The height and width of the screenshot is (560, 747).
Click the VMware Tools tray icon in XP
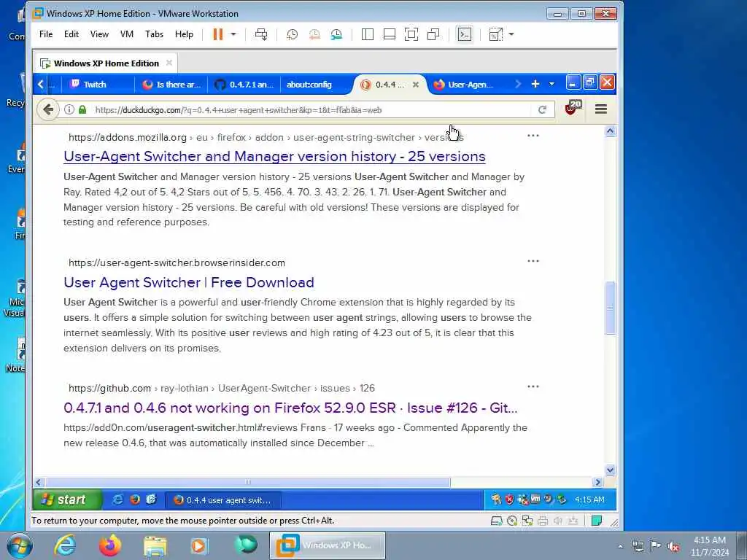[x=535, y=499]
